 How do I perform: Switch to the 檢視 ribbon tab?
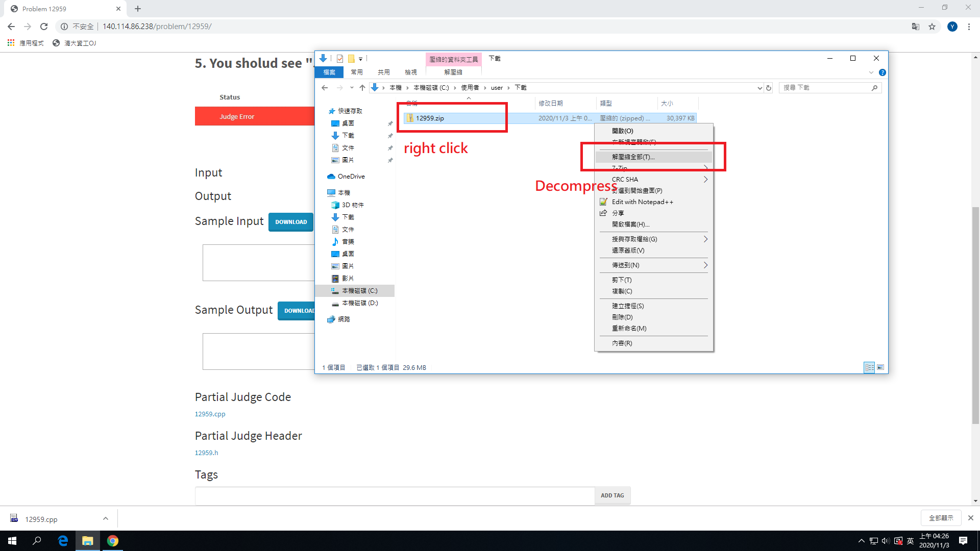point(411,72)
